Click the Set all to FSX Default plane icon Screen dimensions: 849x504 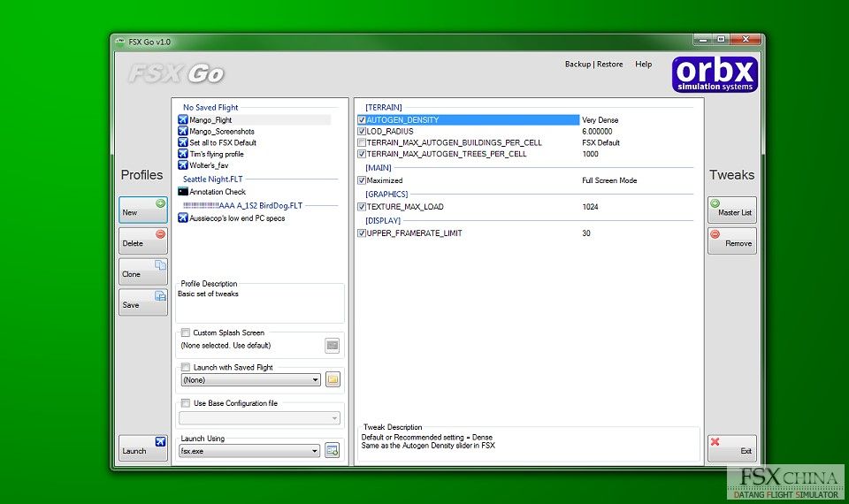[x=183, y=142]
